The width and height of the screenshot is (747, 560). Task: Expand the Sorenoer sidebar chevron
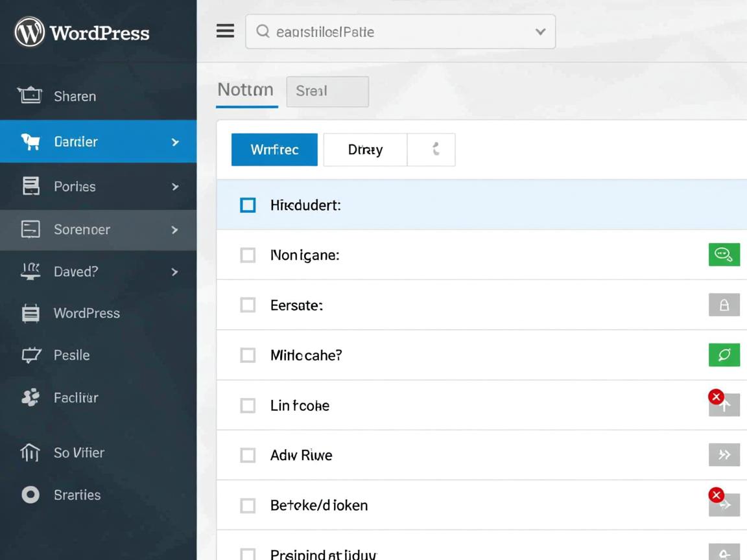(174, 229)
